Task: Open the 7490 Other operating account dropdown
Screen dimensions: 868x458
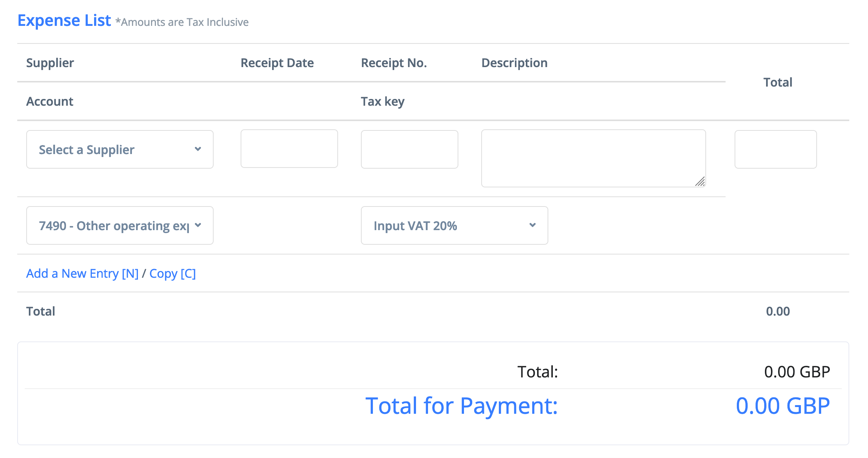Action: [x=112, y=226]
